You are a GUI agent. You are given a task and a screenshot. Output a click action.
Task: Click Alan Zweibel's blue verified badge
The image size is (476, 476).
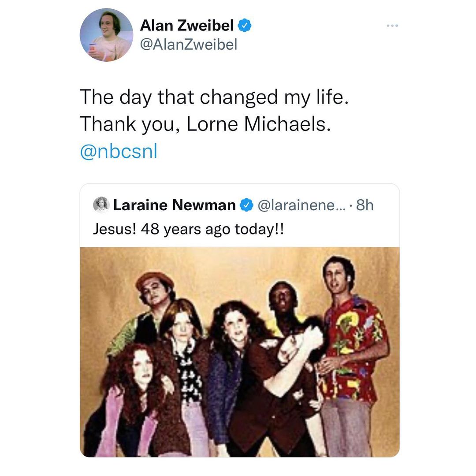coord(245,26)
